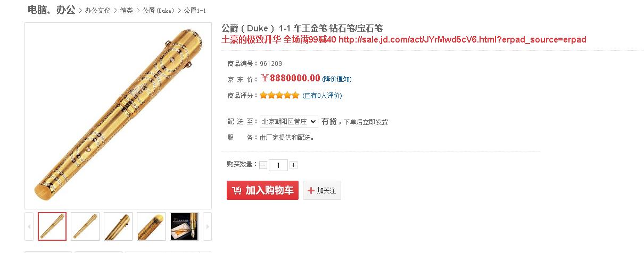Open the 公爵 (Duke) breadcrumb link
This screenshot has height=253, width=644.
[x=158, y=11]
